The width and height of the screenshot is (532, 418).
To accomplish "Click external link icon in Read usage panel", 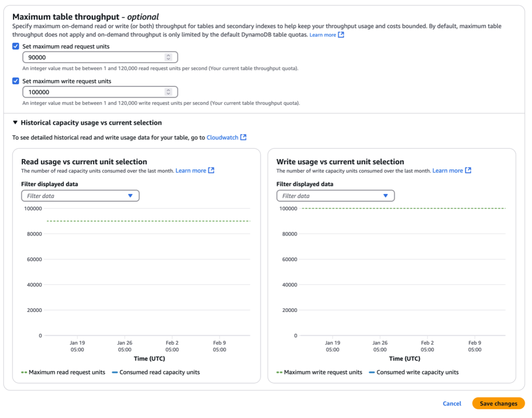I will tap(211, 171).
